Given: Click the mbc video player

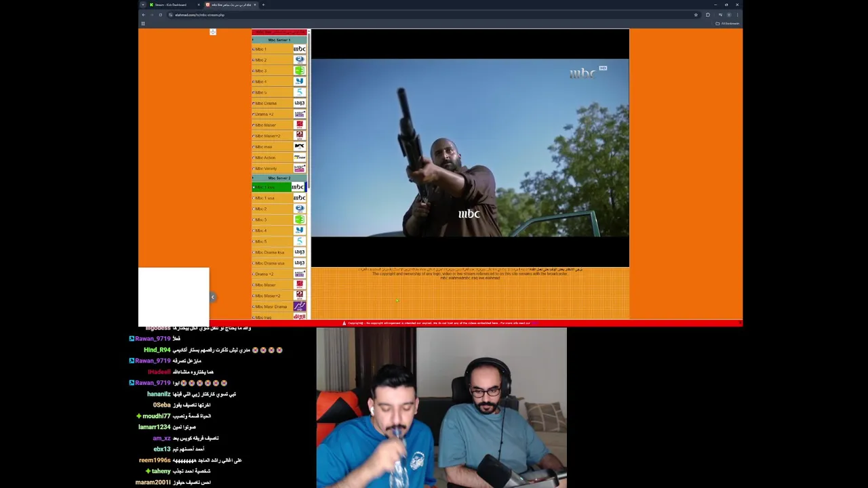Looking at the screenshot, I should pyautogui.click(x=470, y=148).
